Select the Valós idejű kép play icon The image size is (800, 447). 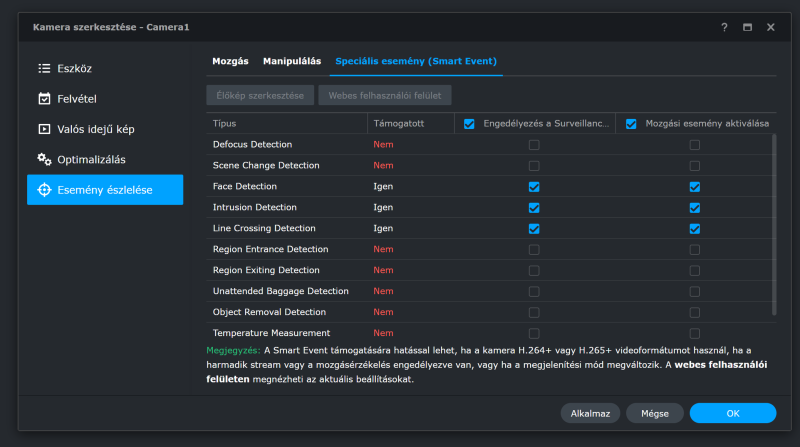[x=44, y=129]
